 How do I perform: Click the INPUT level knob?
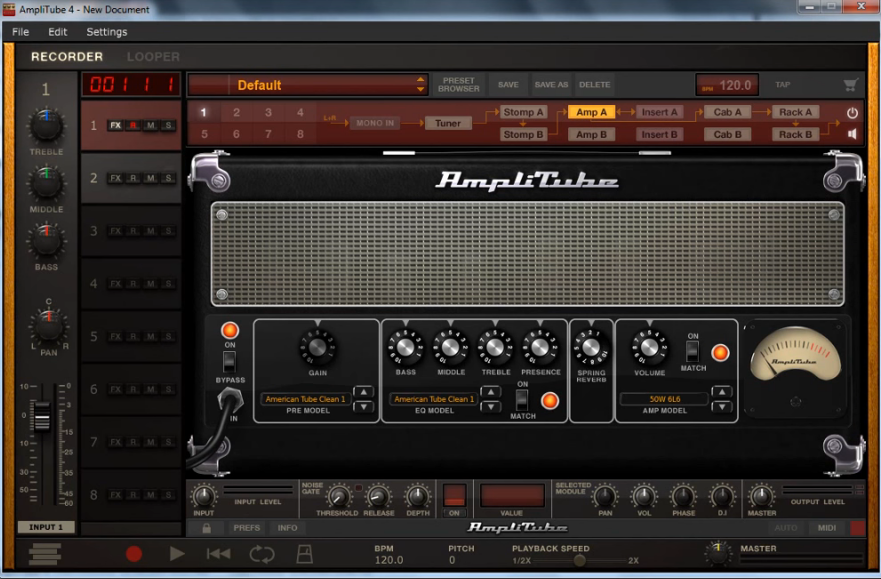(x=203, y=496)
